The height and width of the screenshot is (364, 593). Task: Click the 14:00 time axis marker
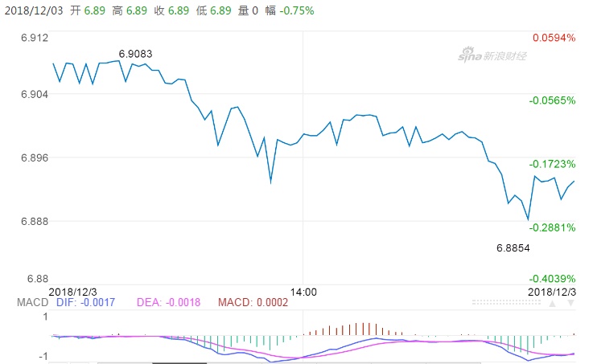click(303, 292)
